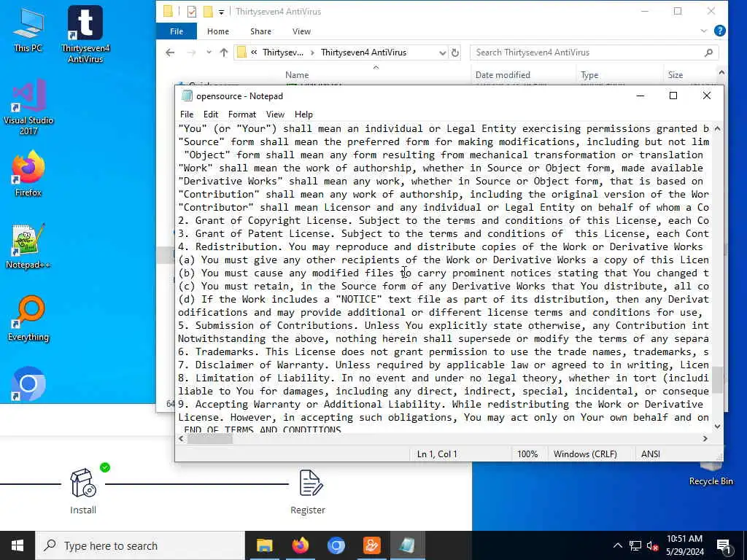The height and width of the screenshot is (560, 747).
Task: Open Explorer quick access toolbar dropdown
Action: pyautogui.click(x=221, y=12)
